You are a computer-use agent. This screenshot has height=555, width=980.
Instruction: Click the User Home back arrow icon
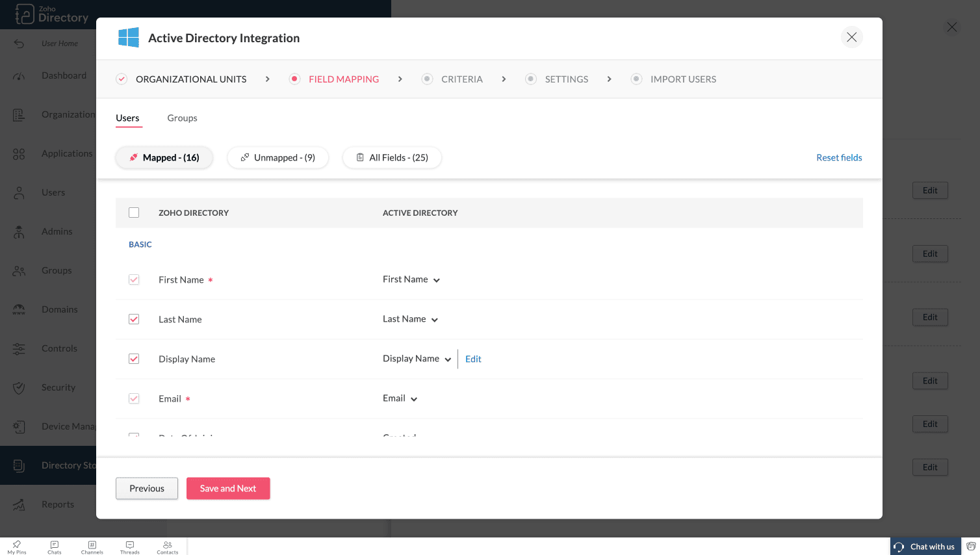coord(19,44)
